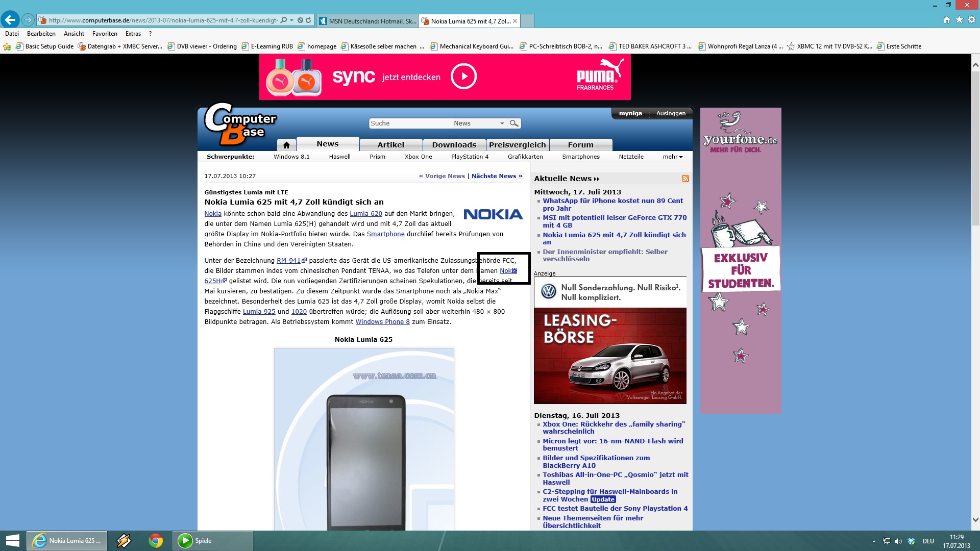The width and height of the screenshot is (980, 551).
Task: Click the home icon tab on ComputerBase
Action: 286,145
